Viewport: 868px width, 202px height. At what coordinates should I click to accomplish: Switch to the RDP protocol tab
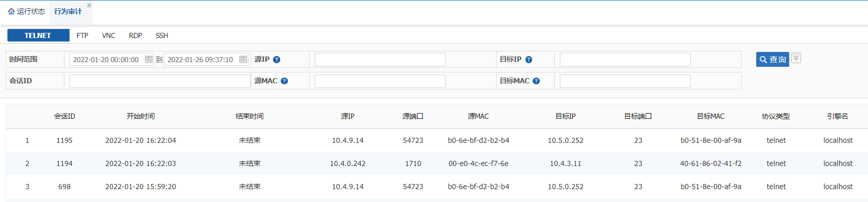click(x=135, y=35)
